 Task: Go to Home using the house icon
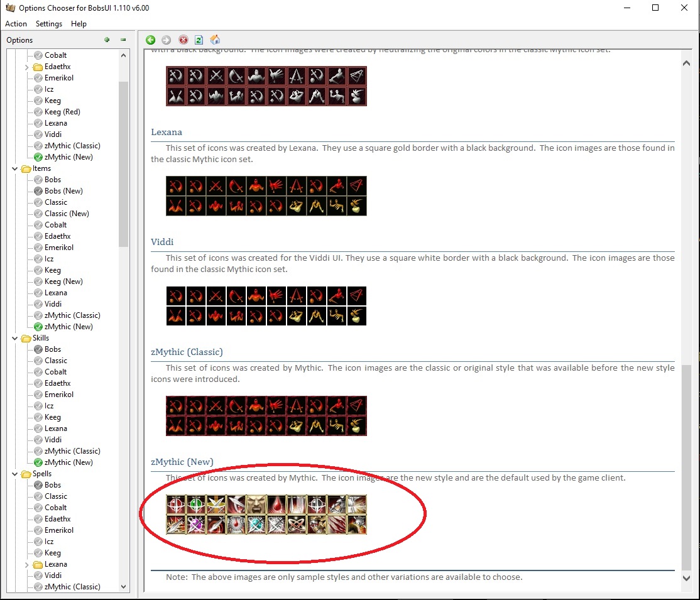click(x=215, y=40)
